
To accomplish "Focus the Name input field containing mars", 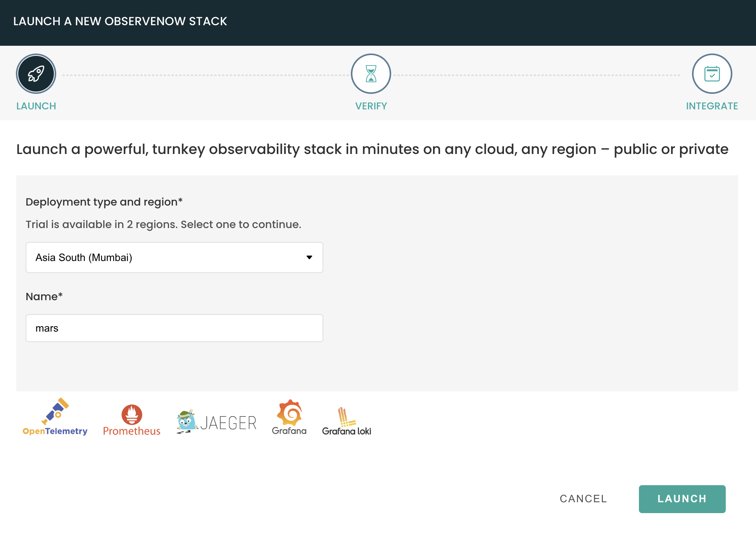I will [x=174, y=328].
